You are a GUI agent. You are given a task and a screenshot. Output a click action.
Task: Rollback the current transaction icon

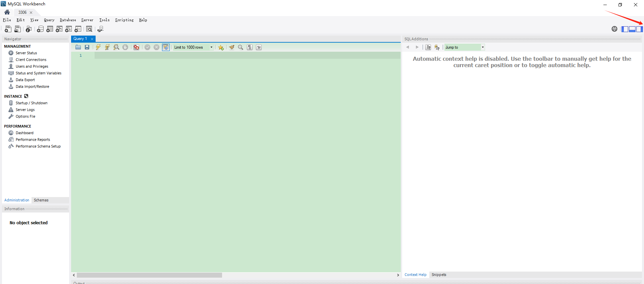click(x=157, y=47)
